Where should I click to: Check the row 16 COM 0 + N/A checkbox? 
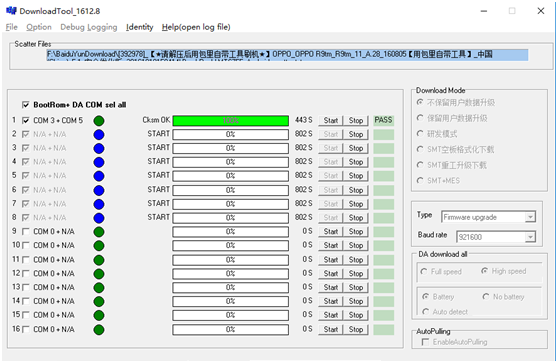click(x=26, y=329)
